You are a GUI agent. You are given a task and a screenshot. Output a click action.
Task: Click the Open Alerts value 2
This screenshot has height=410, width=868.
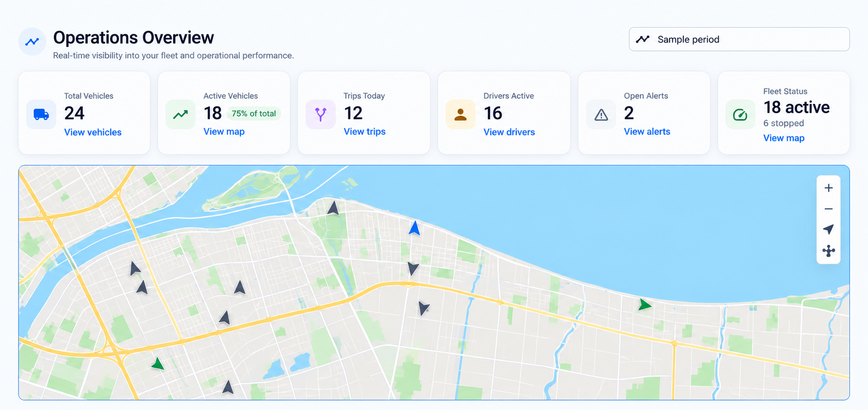click(629, 113)
